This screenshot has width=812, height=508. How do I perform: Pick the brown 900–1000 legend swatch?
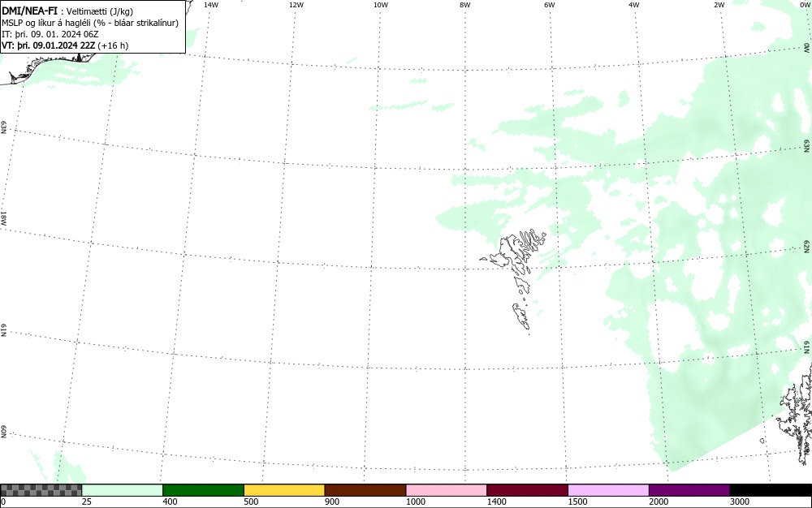pyautogui.click(x=365, y=490)
